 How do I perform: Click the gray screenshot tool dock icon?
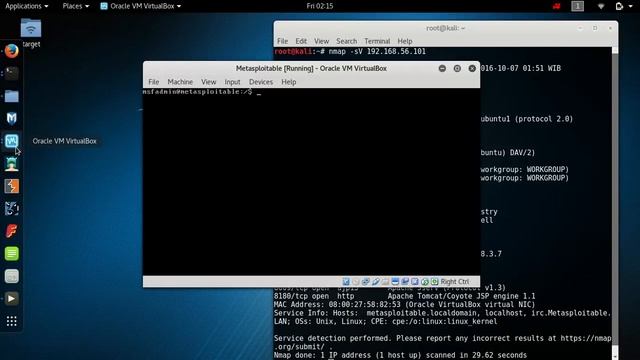coord(11,276)
